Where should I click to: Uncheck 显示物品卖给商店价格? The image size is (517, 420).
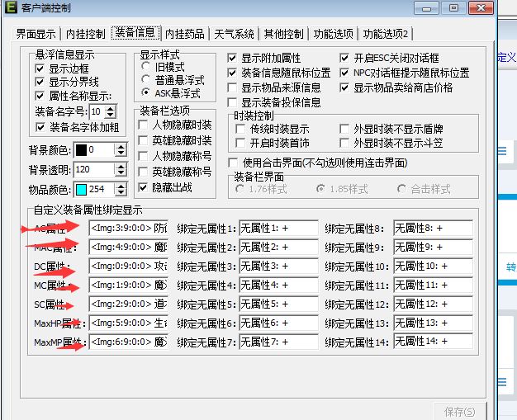[344, 87]
